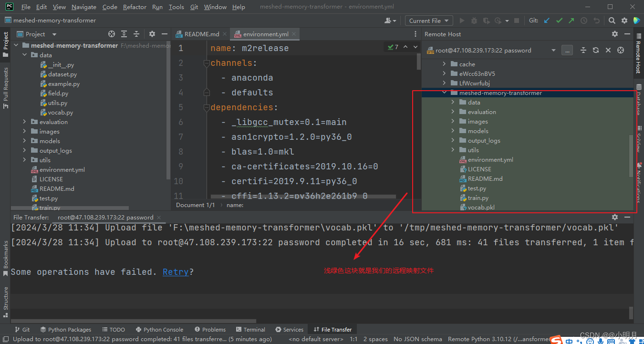Collapse the data folder in Project tree

(24, 55)
